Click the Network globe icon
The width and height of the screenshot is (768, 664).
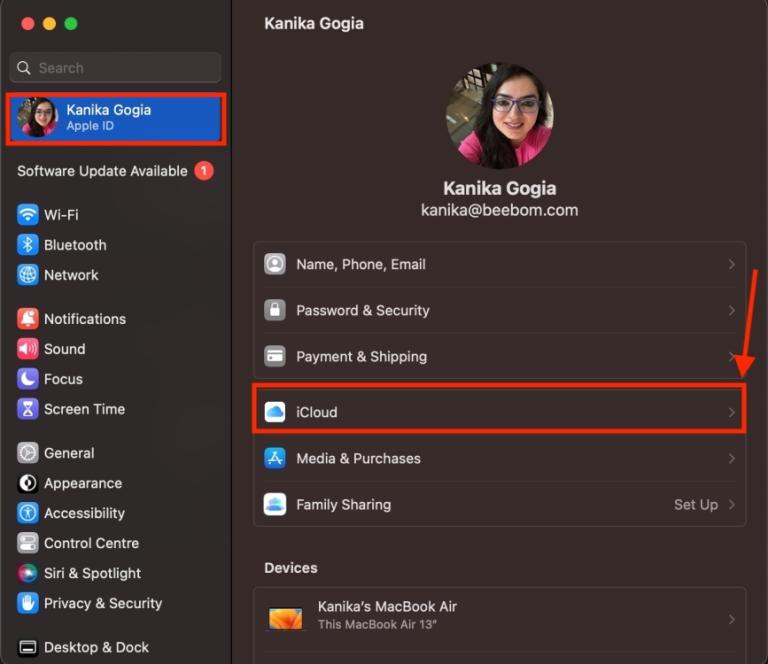tap(27, 275)
